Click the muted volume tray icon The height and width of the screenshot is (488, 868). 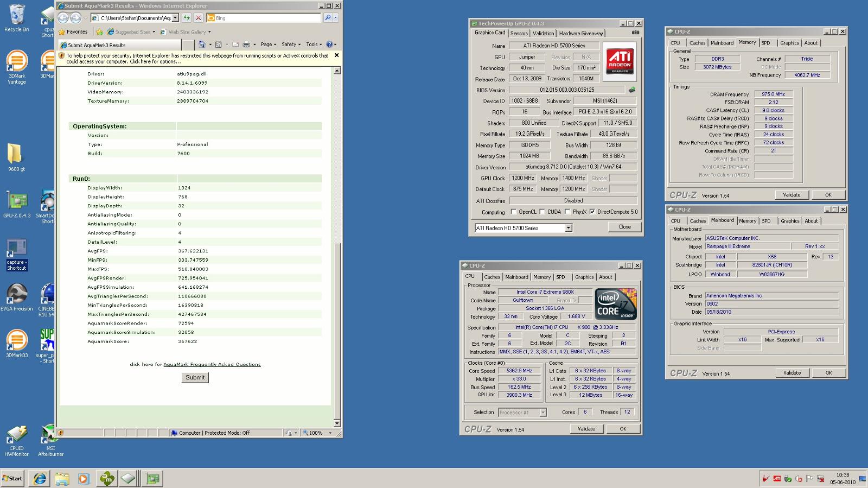(x=799, y=479)
